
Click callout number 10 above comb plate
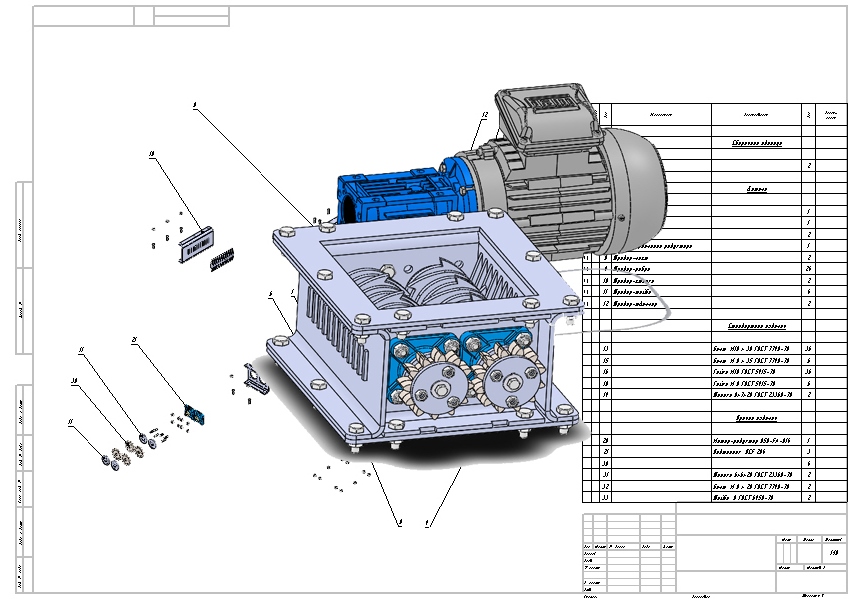(152, 154)
